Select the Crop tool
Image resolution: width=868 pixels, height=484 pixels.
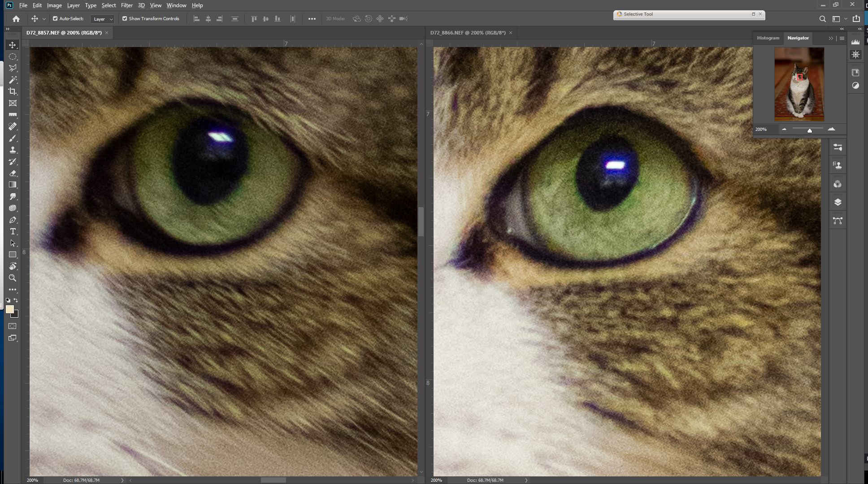click(13, 91)
